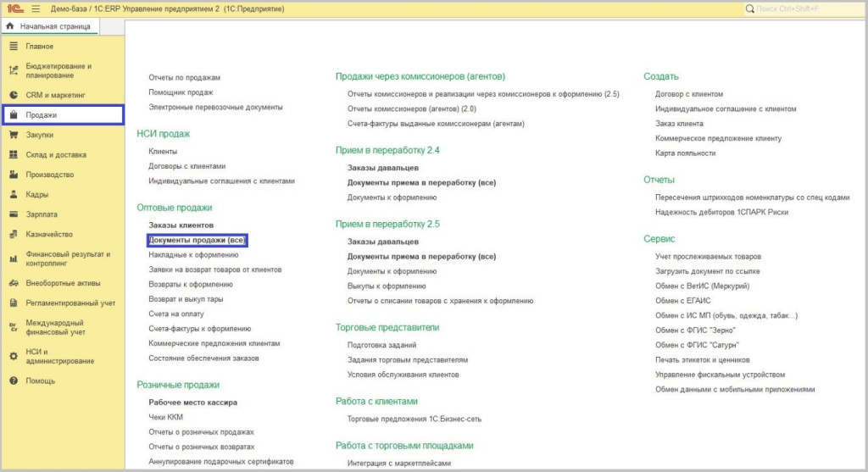Image resolution: width=868 pixels, height=472 pixels.
Task: Click Договор с клиентом under Создать
Action: 689,94
